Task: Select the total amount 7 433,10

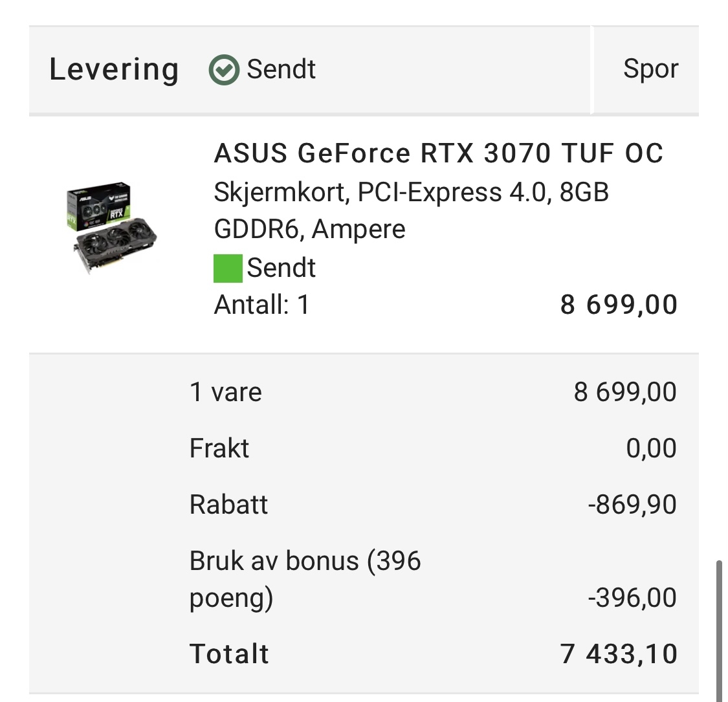Action: tap(619, 654)
